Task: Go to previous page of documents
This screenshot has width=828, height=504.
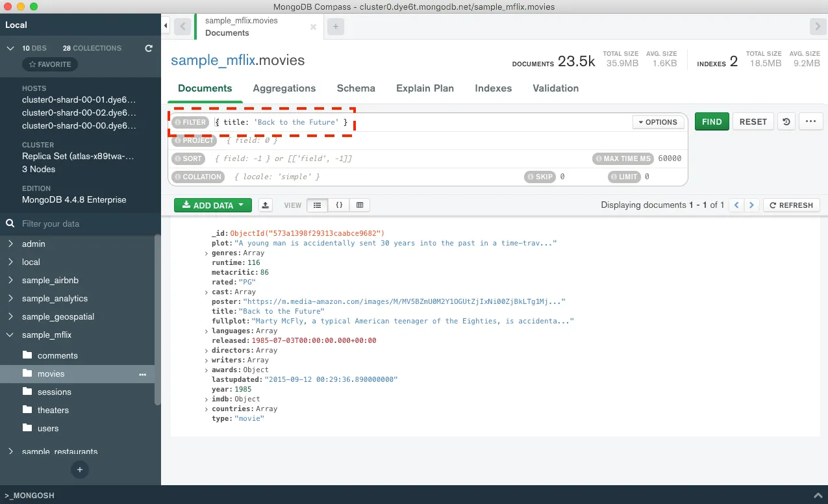Action: click(x=736, y=205)
